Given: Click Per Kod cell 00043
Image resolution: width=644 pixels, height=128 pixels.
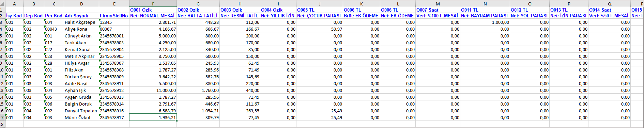Looking at the screenshot, I should point(54,29).
